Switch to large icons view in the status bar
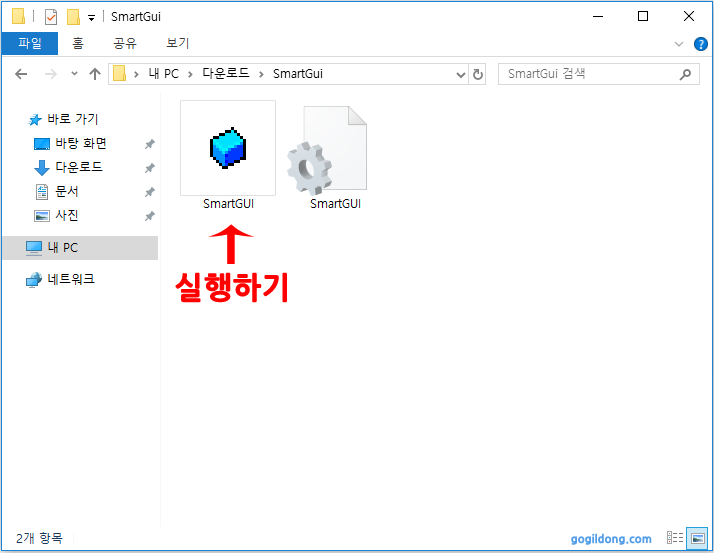Viewport: 714px width, 553px height. (x=697, y=538)
